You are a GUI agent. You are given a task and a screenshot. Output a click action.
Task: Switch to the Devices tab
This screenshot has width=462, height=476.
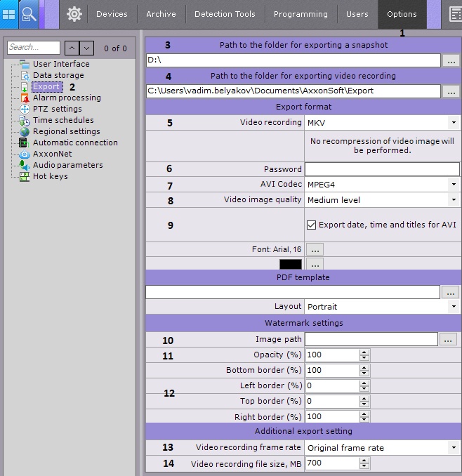coord(112,14)
